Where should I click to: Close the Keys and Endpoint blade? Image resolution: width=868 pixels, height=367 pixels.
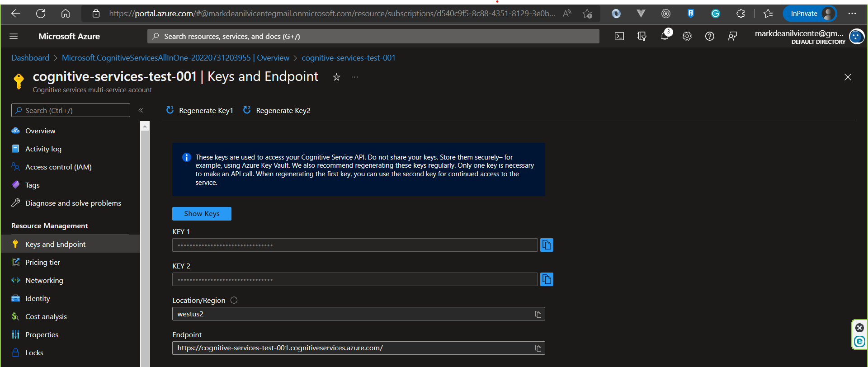click(x=848, y=77)
